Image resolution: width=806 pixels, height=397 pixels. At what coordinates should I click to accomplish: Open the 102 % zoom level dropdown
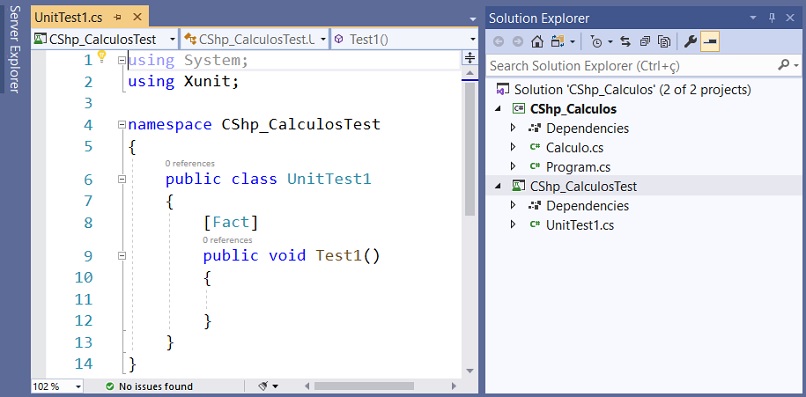tap(58, 386)
